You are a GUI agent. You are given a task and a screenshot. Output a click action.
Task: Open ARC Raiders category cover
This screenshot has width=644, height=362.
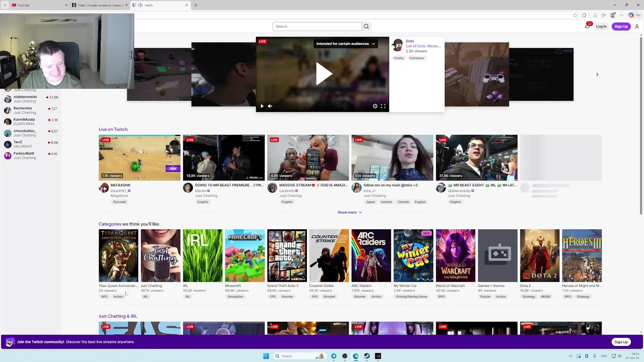(371, 255)
